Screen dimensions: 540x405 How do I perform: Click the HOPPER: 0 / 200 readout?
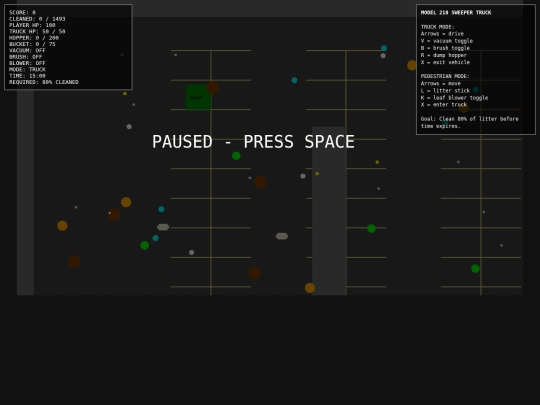click(34, 38)
